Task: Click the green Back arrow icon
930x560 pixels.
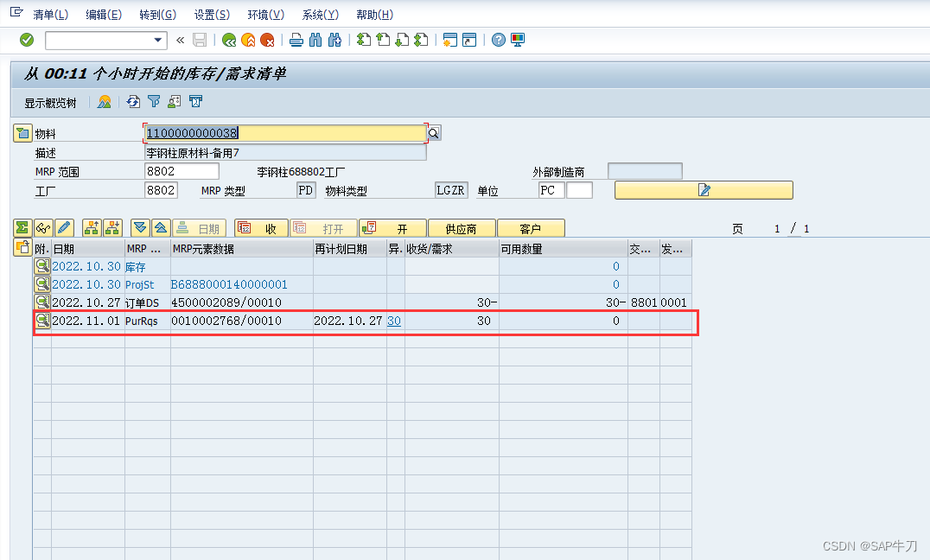Action: point(229,40)
